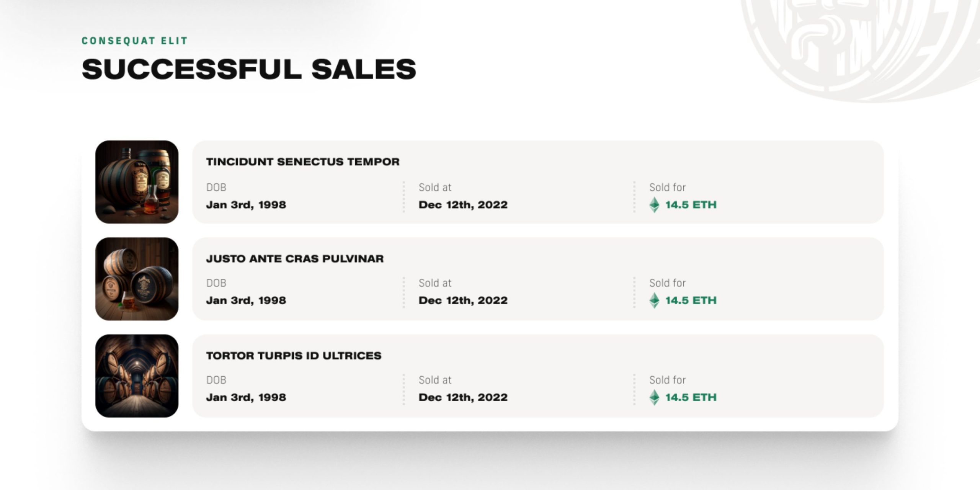Open the stacked barrels with glass thumbnail
980x490 pixels.
[137, 279]
